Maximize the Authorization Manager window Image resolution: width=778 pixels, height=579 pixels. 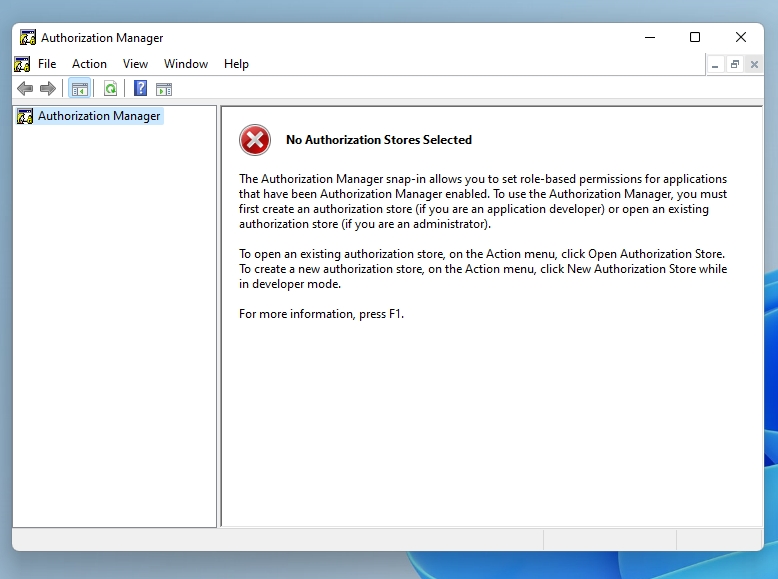coord(695,38)
